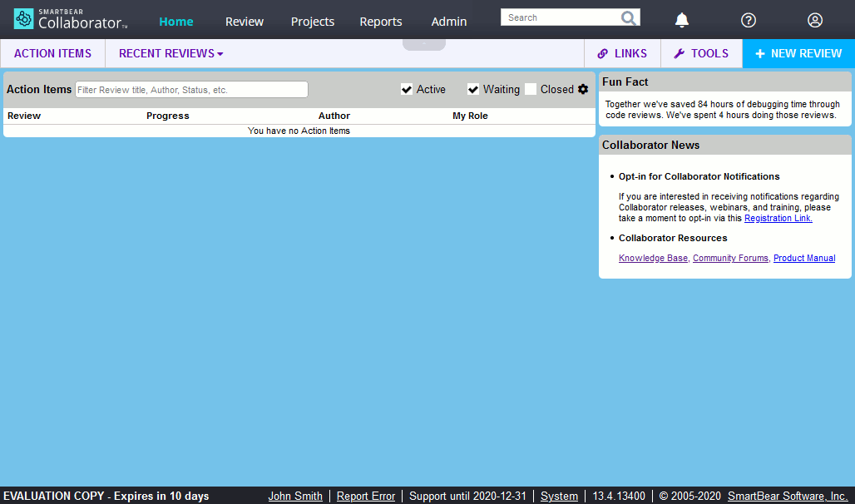Open the Admin menu
The image size is (855, 504).
tap(448, 21)
